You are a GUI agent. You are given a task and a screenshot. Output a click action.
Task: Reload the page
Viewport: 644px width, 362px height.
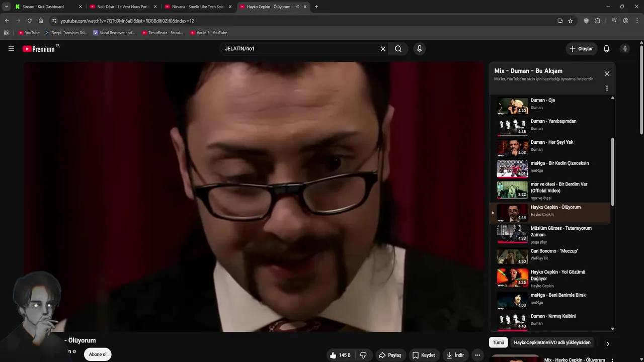click(x=29, y=21)
